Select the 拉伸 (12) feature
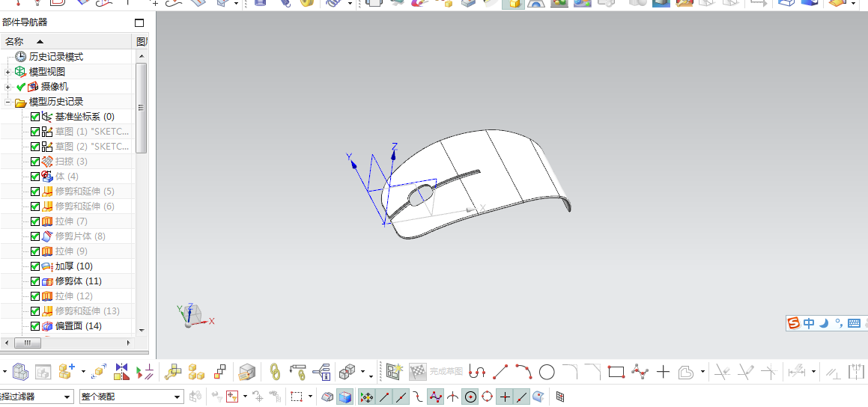868x407 pixels. tap(73, 296)
